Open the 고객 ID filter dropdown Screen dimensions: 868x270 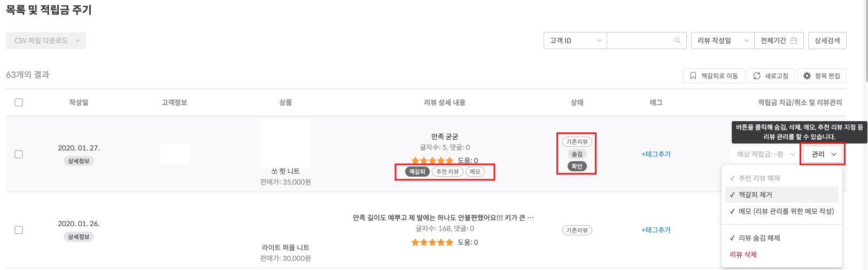(575, 41)
